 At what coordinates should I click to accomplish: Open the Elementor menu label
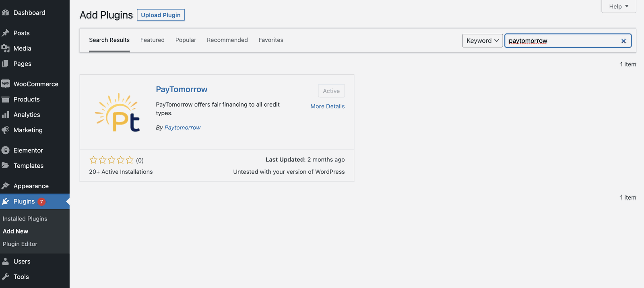coord(28,150)
